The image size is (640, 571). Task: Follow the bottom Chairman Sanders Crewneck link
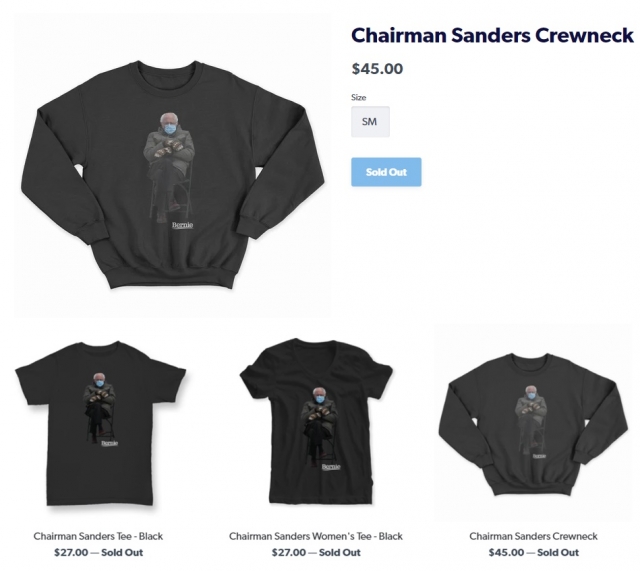coord(533,536)
